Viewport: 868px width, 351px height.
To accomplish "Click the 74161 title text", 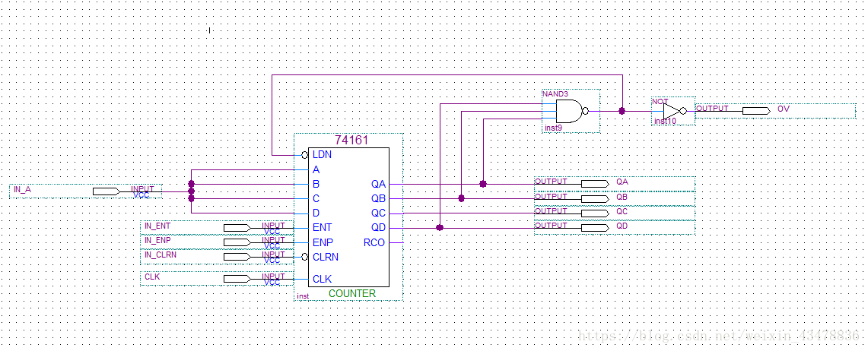I will pyautogui.click(x=351, y=141).
